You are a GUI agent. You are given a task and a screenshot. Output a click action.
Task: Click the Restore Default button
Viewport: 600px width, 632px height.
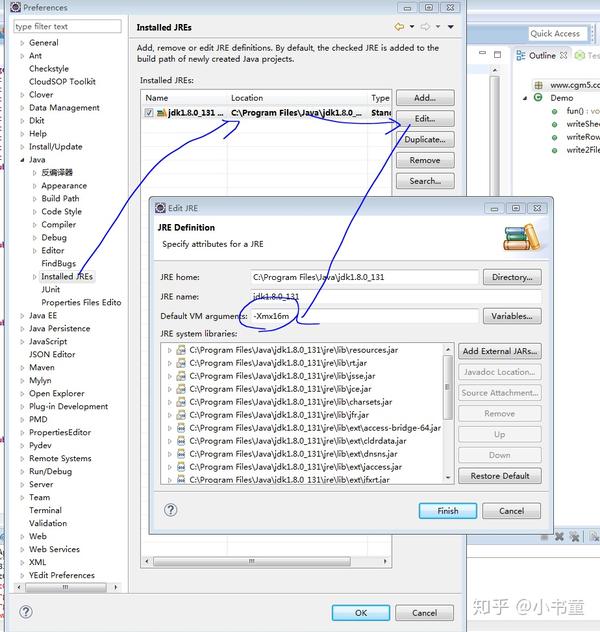(x=500, y=476)
